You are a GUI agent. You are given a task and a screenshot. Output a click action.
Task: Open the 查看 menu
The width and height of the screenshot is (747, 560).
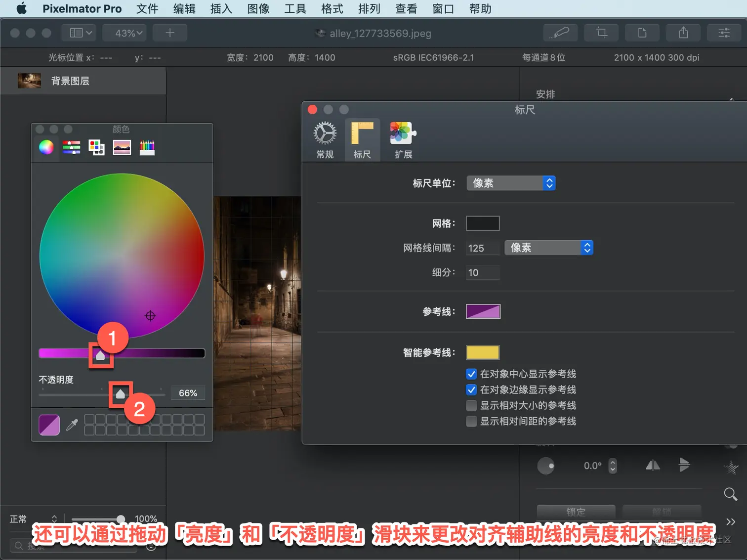(406, 8)
